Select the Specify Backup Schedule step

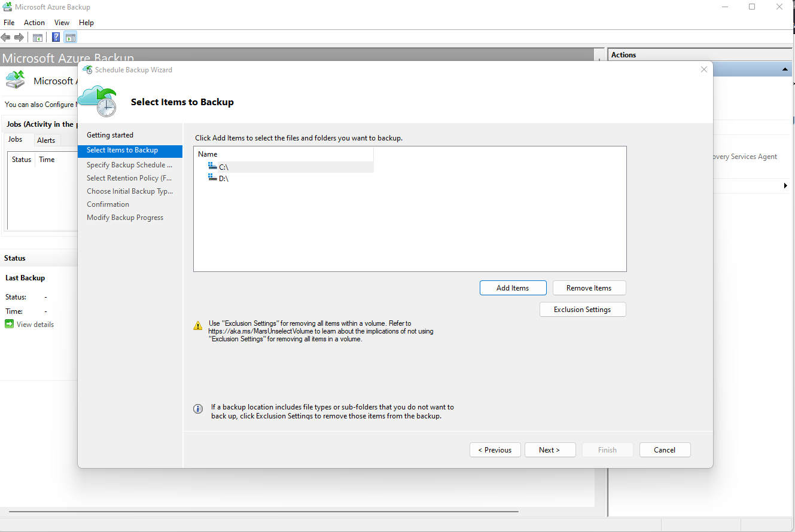click(x=129, y=164)
